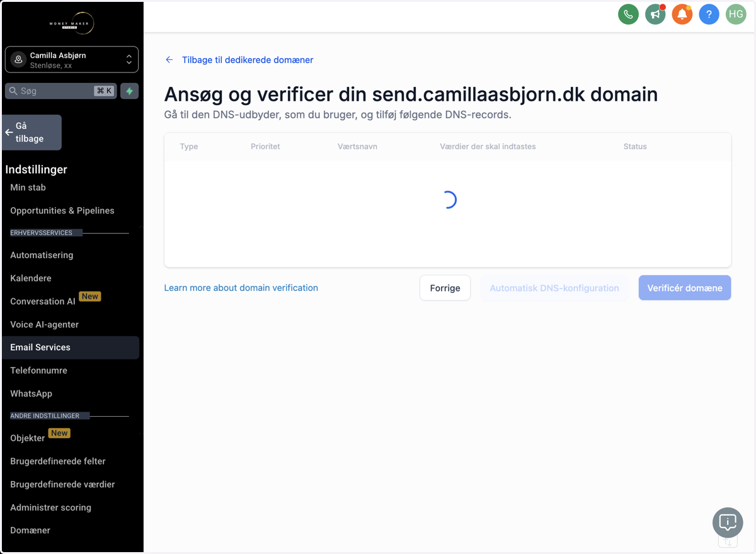Open the orange bell notifications
The height and width of the screenshot is (554, 756).
[x=682, y=14]
